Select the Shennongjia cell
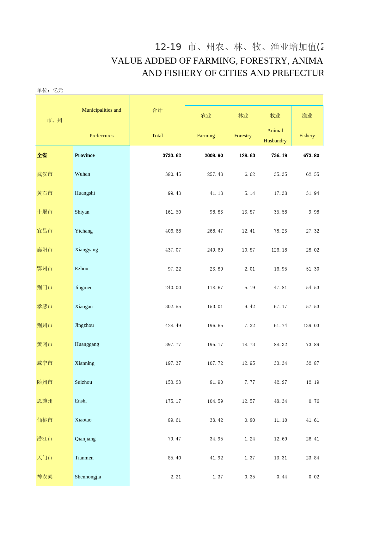 point(88,477)
